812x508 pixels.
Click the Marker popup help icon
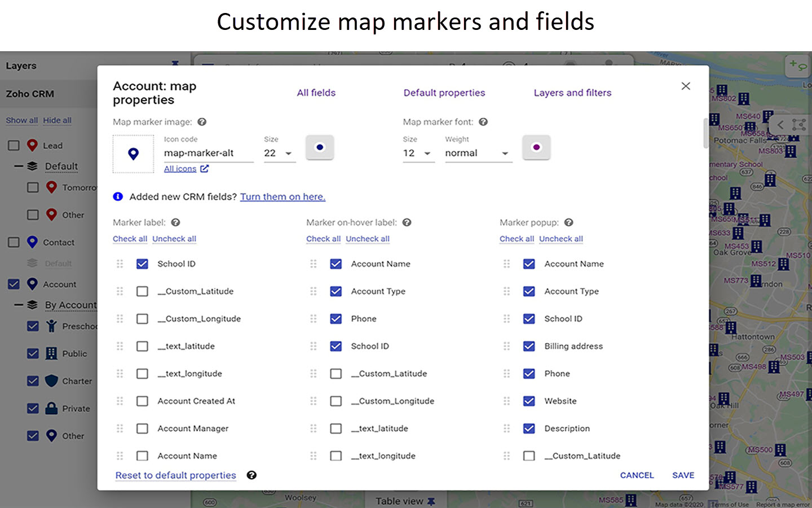pyautogui.click(x=568, y=222)
